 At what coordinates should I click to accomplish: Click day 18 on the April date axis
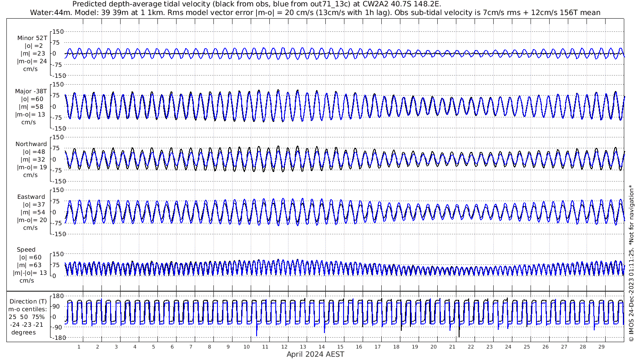pyautogui.click(x=396, y=347)
